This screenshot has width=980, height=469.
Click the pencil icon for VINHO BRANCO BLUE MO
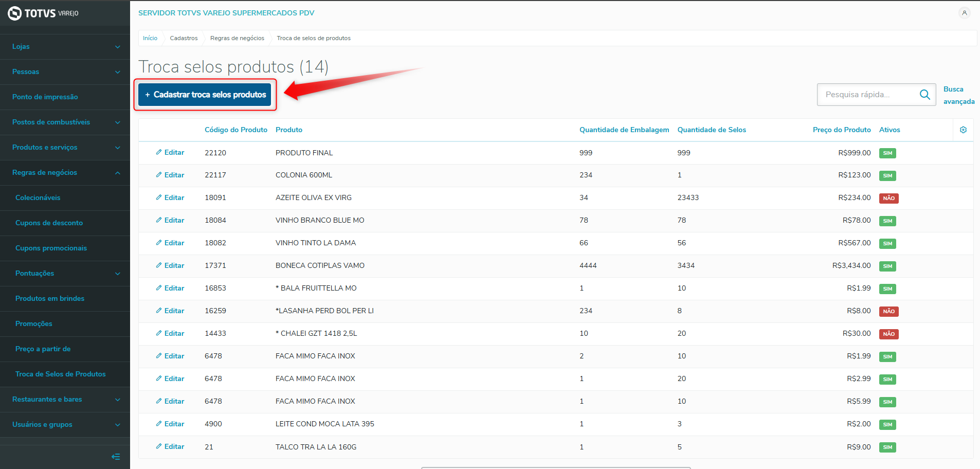(159, 220)
